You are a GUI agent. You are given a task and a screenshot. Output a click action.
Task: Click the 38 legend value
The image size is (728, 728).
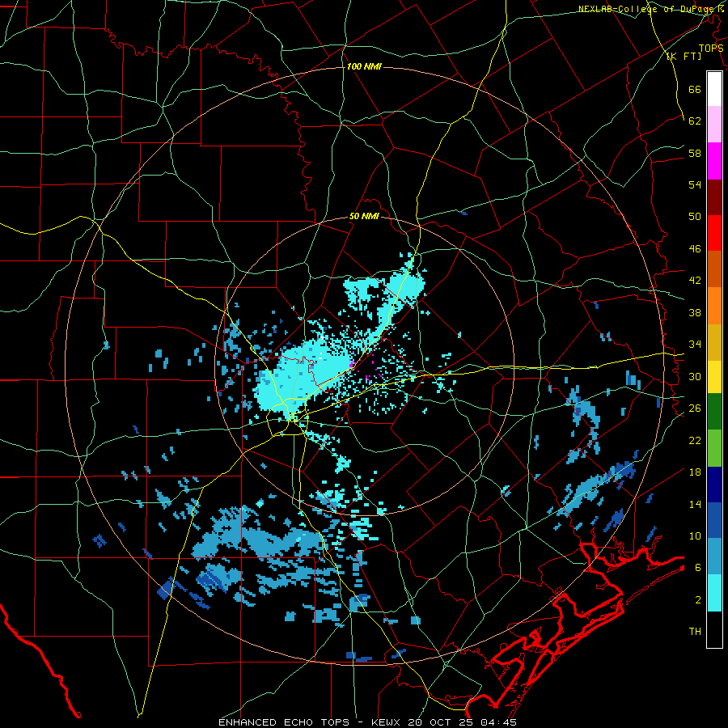pos(695,312)
